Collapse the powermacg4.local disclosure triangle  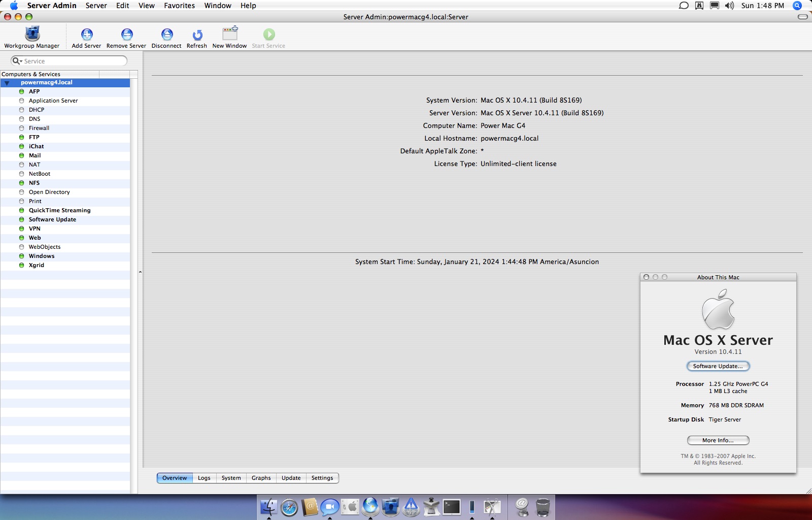[x=7, y=83]
